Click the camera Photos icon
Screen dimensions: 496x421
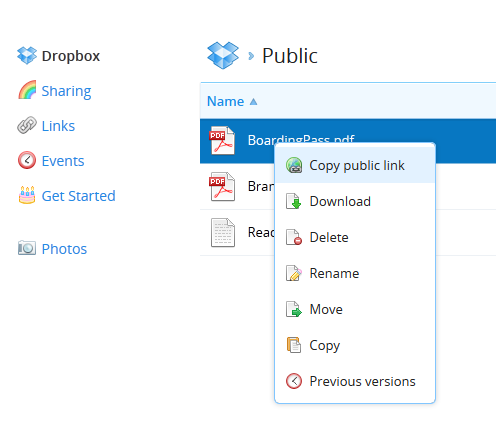27,248
